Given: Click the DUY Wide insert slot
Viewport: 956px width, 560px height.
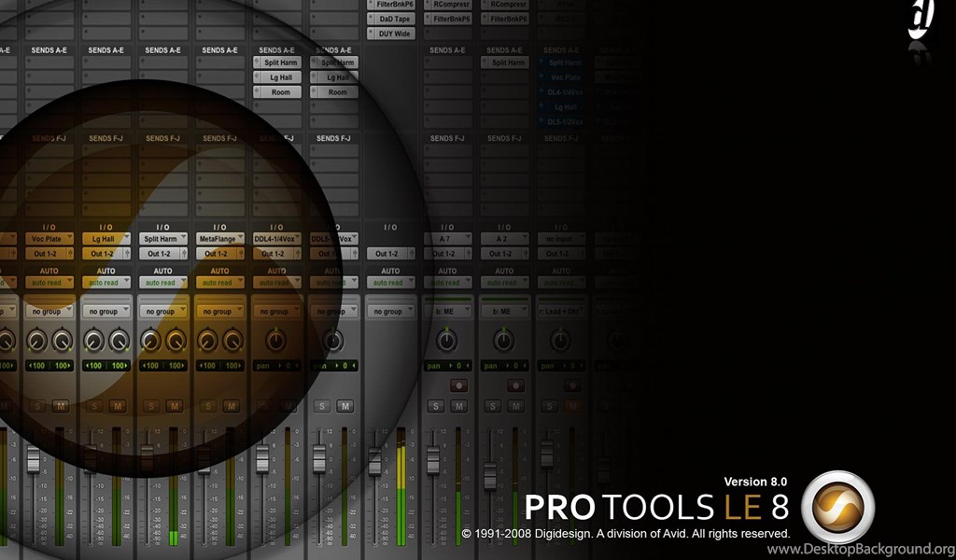Looking at the screenshot, I should (394, 34).
